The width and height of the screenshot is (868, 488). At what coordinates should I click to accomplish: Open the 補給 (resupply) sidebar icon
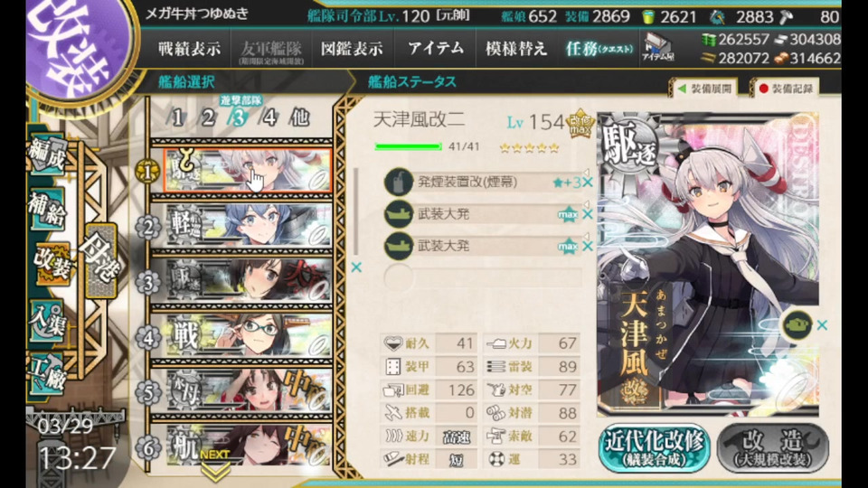click(x=48, y=211)
